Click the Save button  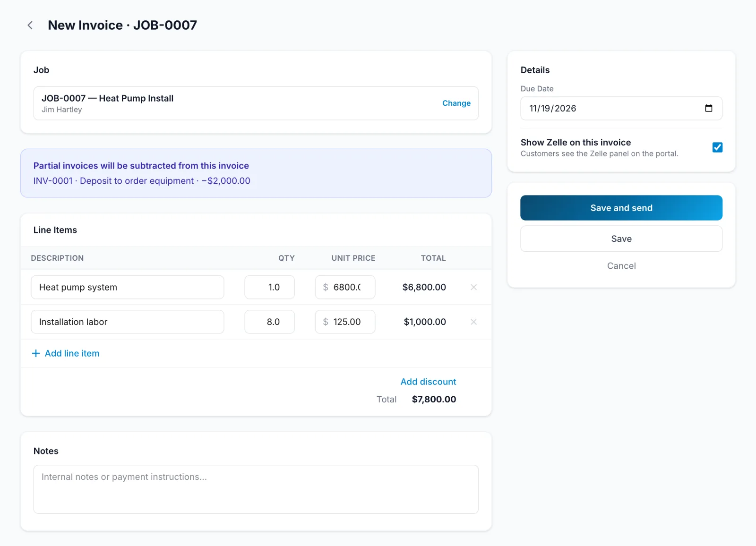coord(621,239)
